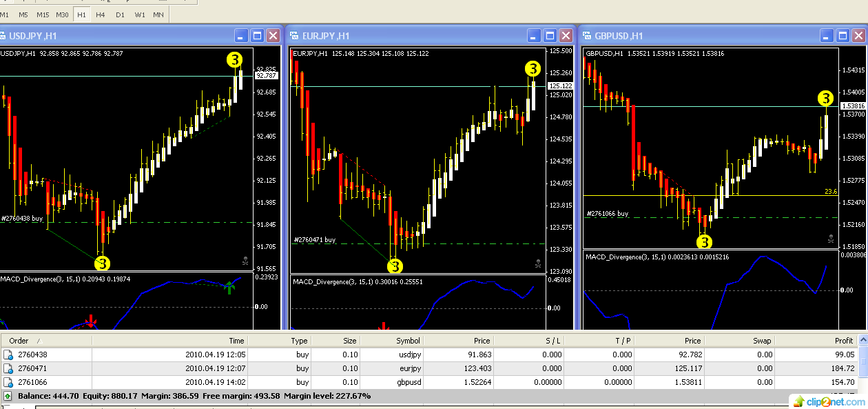The height and width of the screenshot is (409, 868).
Task: Click the 23.6 Fibonacci label on GBPUSD chart
Action: coord(830,192)
